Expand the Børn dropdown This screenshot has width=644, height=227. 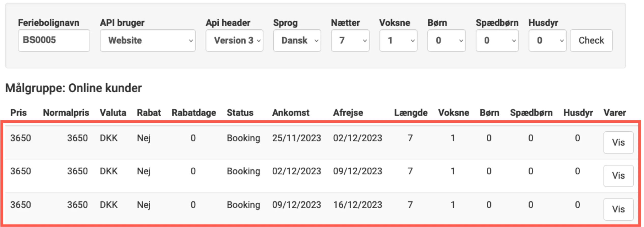pyautogui.click(x=446, y=40)
